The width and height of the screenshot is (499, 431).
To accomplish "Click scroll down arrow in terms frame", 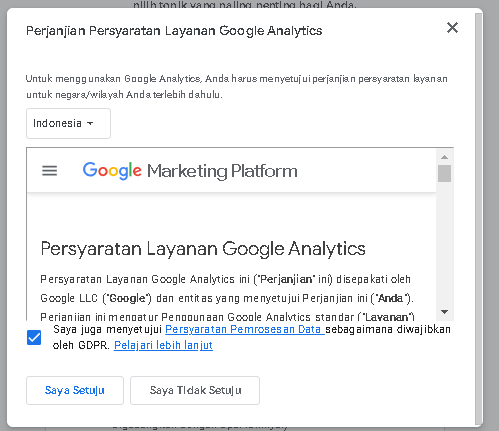I will click(x=444, y=312).
